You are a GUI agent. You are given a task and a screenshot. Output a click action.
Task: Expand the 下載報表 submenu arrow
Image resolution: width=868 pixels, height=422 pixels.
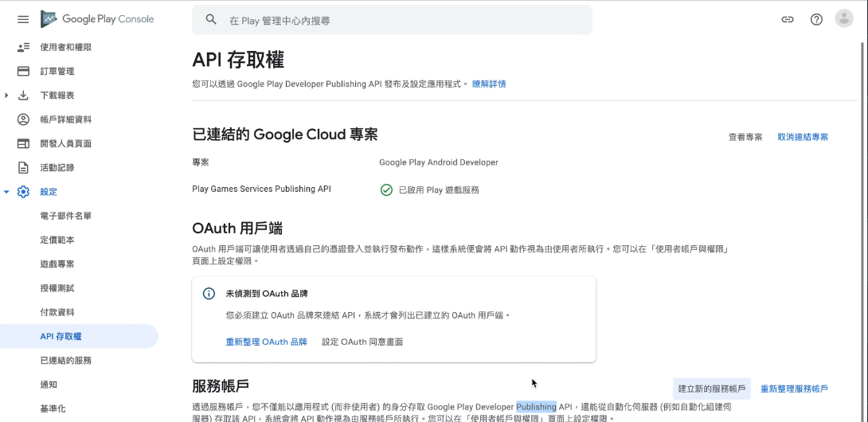[x=6, y=96]
